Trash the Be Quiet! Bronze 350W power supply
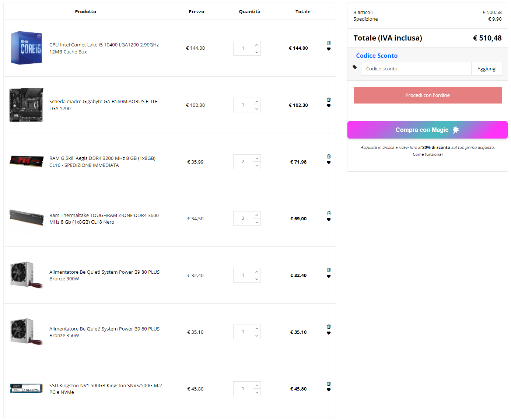This screenshot has width=511, height=420. [x=329, y=327]
